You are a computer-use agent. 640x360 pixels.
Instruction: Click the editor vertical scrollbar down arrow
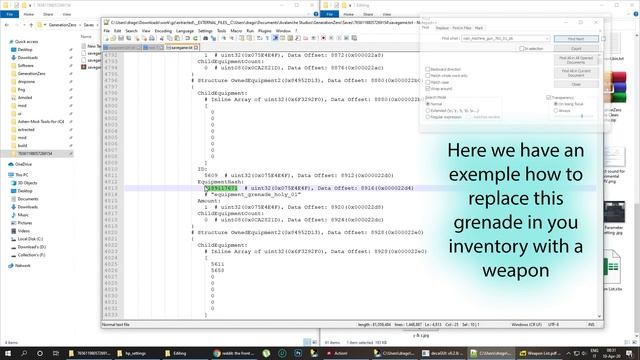pos(600,316)
